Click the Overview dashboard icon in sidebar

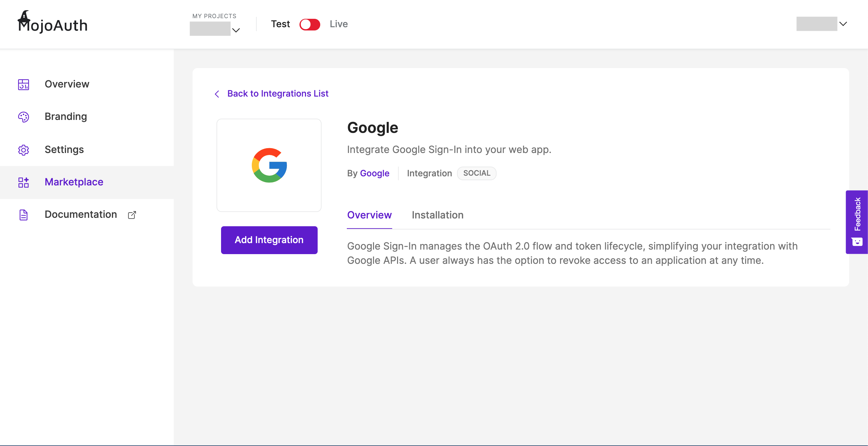pyautogui.click(x=23, y=84)
